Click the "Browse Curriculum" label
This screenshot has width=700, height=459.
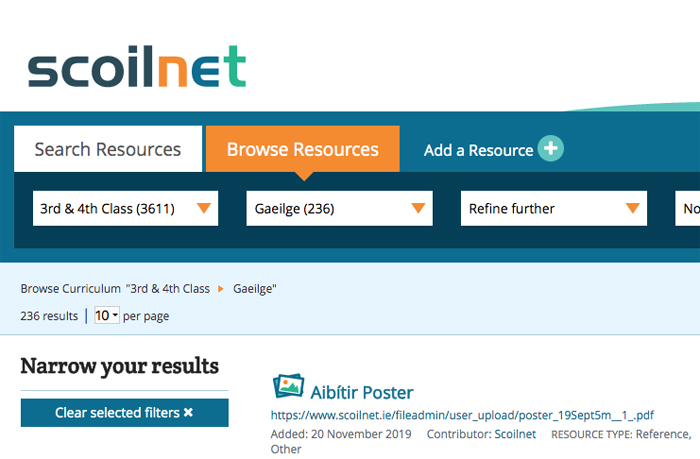(71, 289)
